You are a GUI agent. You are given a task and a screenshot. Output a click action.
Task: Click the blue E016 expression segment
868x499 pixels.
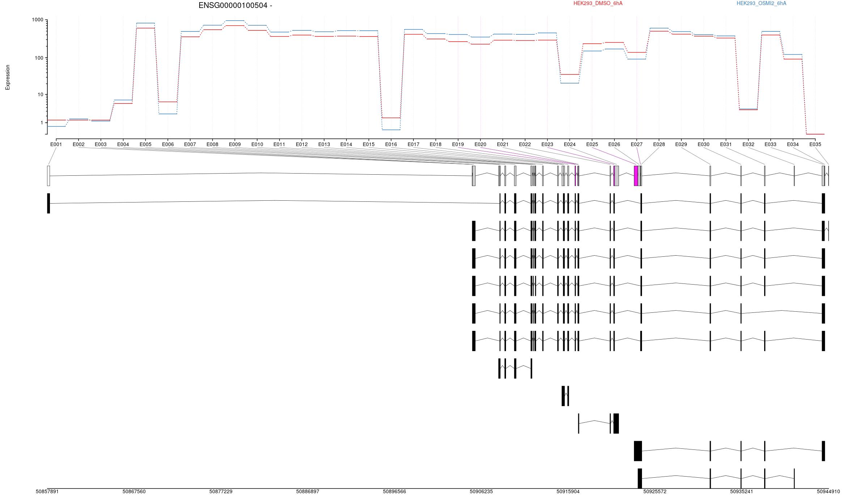click(391, 130)
